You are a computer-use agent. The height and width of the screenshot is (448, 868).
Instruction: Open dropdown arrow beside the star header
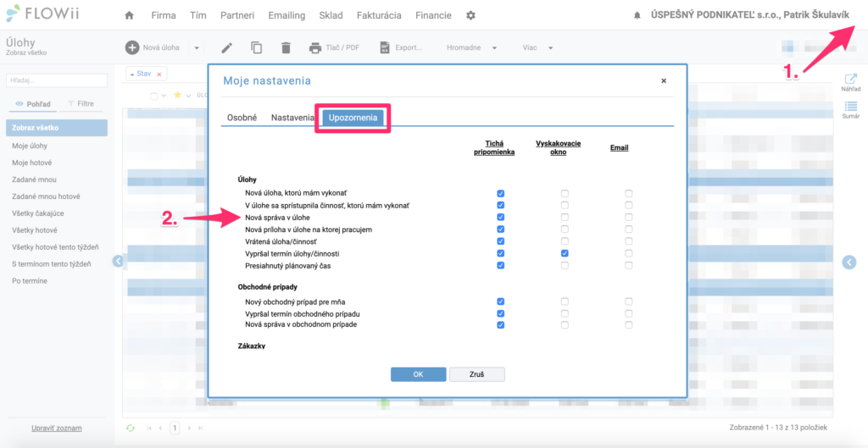tap(187, 96)
